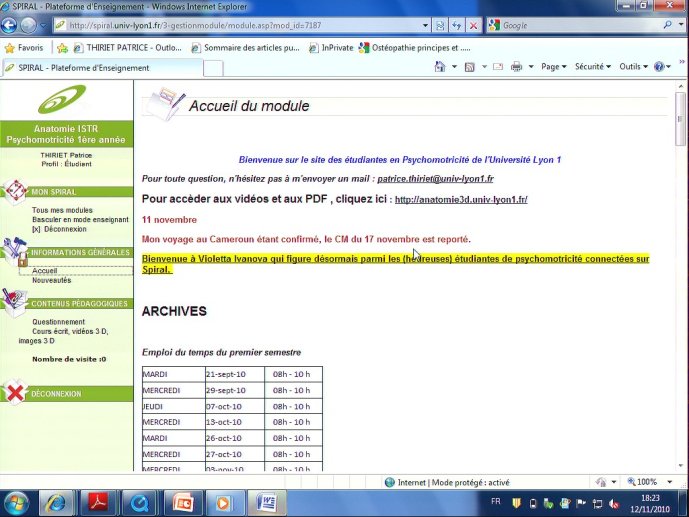Click the page vertical scrollbar thumb
The height and width of the screenshot is (517, 689).
pyautogui.click(x=680, y=119)
